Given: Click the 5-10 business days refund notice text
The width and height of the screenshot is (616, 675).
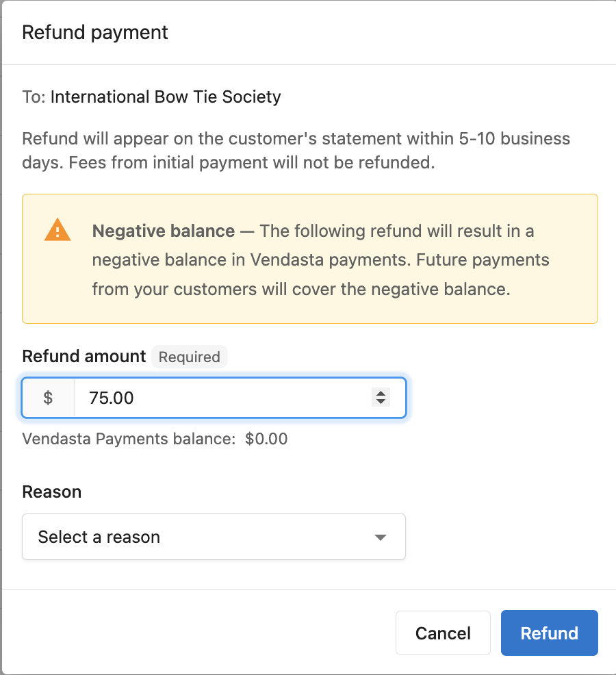Looking at the screenshot, I should (296, 150).
